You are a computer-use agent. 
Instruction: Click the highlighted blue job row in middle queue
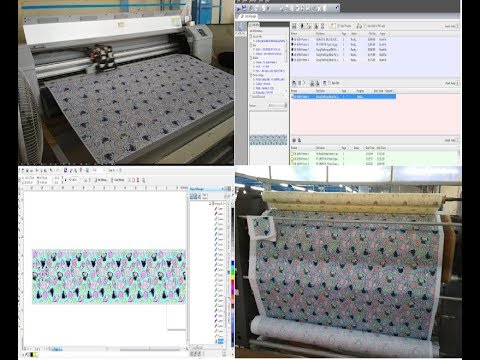click(x=344, y=97)
